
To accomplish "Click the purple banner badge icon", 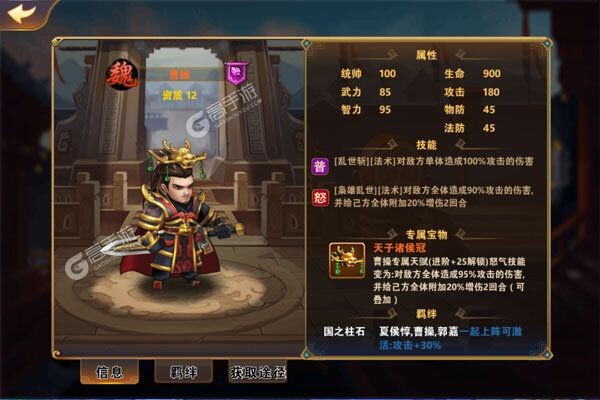I will pos(236,73).
